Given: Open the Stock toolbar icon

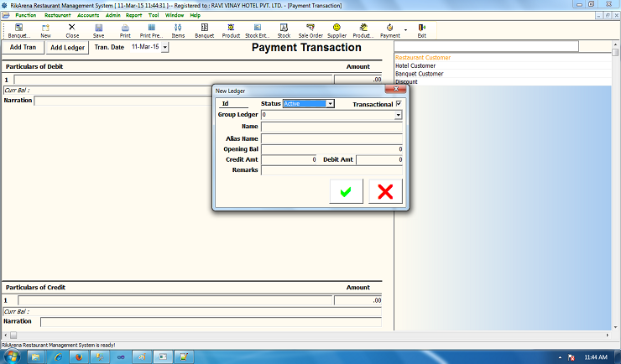Looking at the screenshot, I should click(284, 31).
